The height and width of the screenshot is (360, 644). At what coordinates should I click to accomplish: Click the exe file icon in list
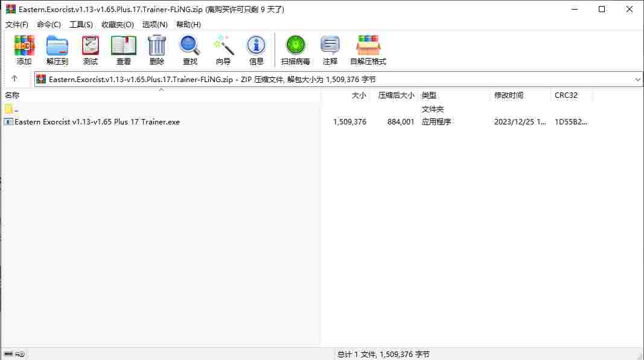coord(8,122)
